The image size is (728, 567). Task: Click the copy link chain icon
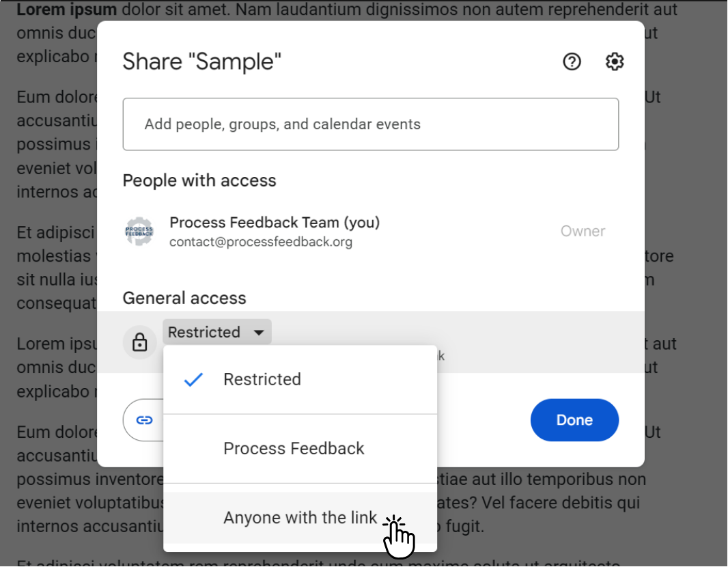pyautogui.click(x=144, y=420)
